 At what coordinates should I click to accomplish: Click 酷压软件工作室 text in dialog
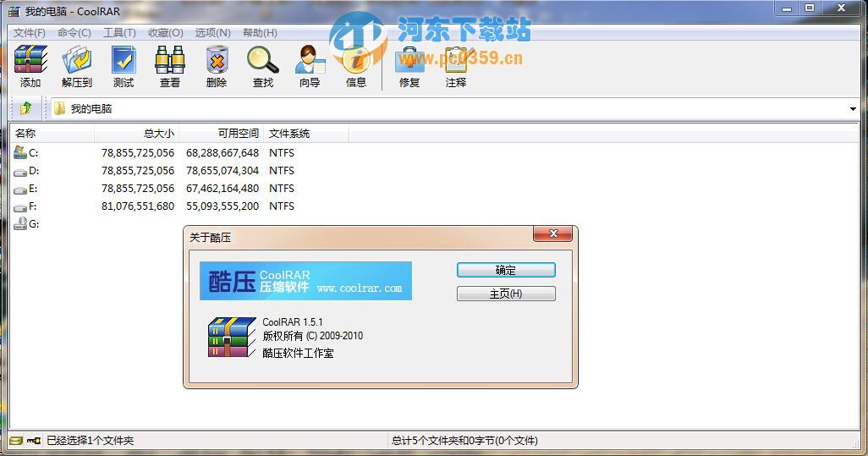(x=299, y=353)
